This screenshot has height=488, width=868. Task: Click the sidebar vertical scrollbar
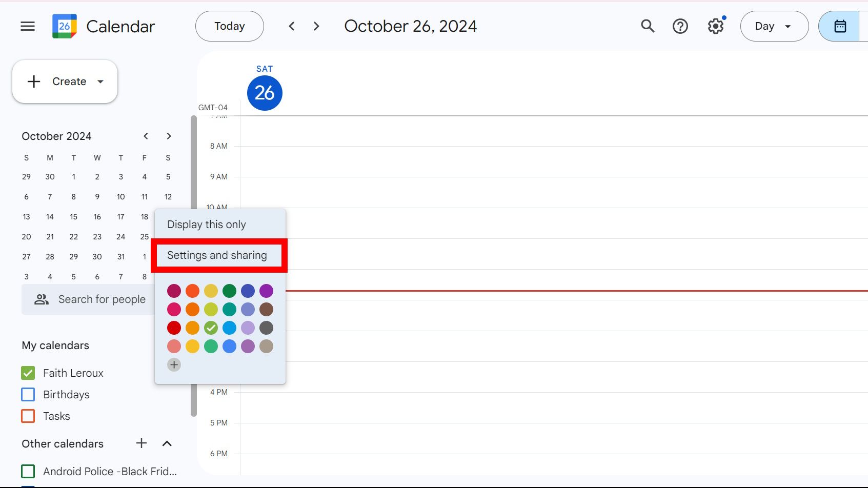tap(194, 266)
